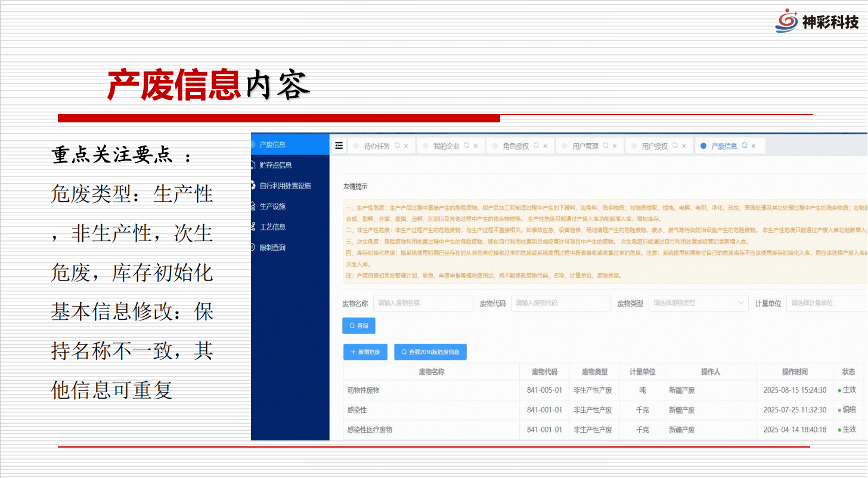Switch to the 角色授权 tab
This screenshot has height=478, width=868.
[515, 146]
